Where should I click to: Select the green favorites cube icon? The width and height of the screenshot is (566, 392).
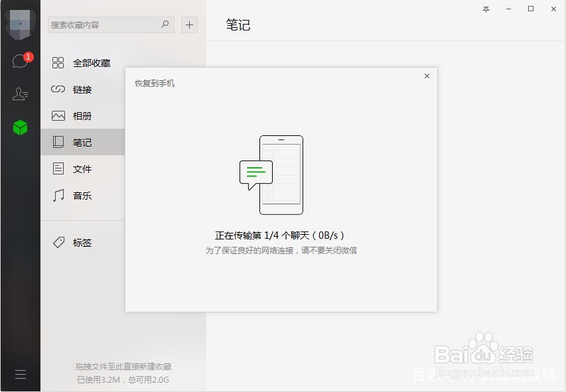point(20,128)
